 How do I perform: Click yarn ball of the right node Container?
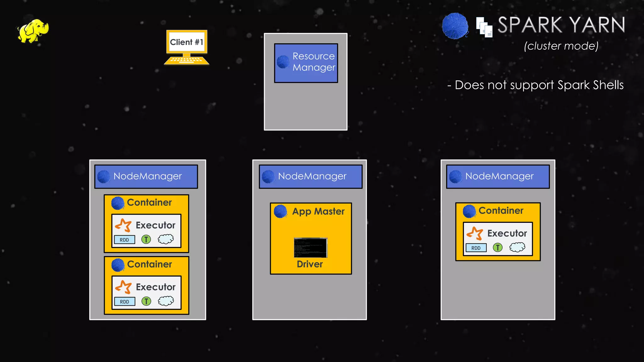pos(469,211)
